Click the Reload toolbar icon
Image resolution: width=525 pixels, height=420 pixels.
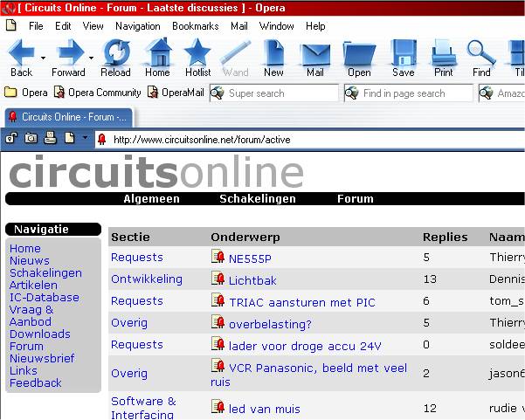[115, 55]
